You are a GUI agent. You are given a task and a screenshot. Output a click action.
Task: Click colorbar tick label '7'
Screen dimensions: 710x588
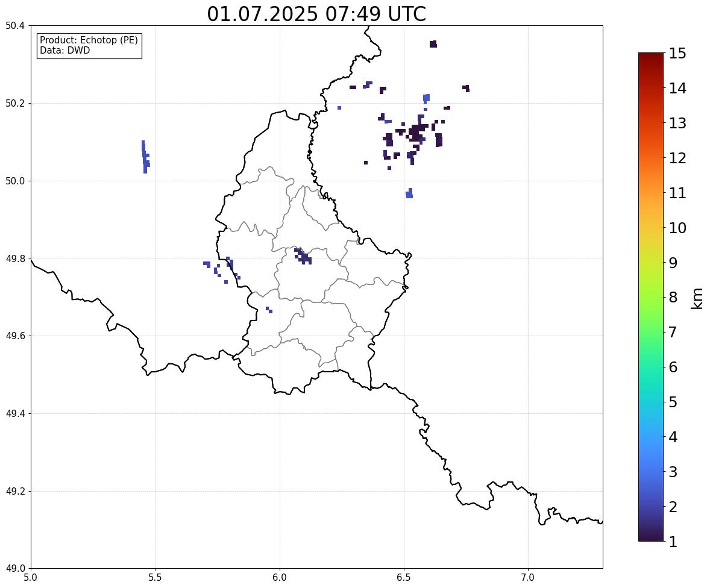673,332
